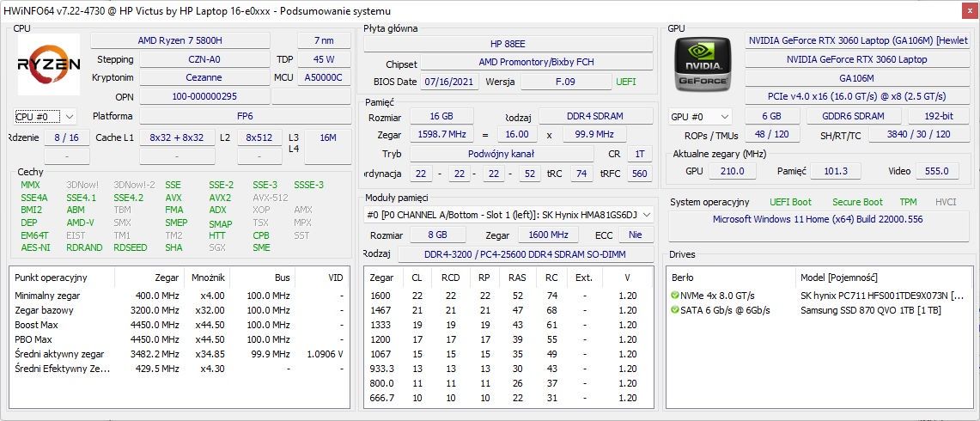Viewport: 980px width, 421px height.
Task: Click the ECC Nie value
Action: click(x=636, y=235)
